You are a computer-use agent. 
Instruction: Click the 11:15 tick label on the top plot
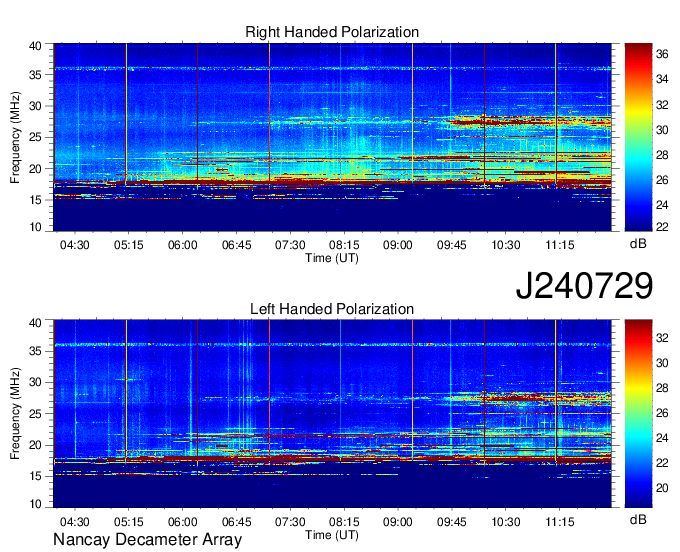click(559, 245)
